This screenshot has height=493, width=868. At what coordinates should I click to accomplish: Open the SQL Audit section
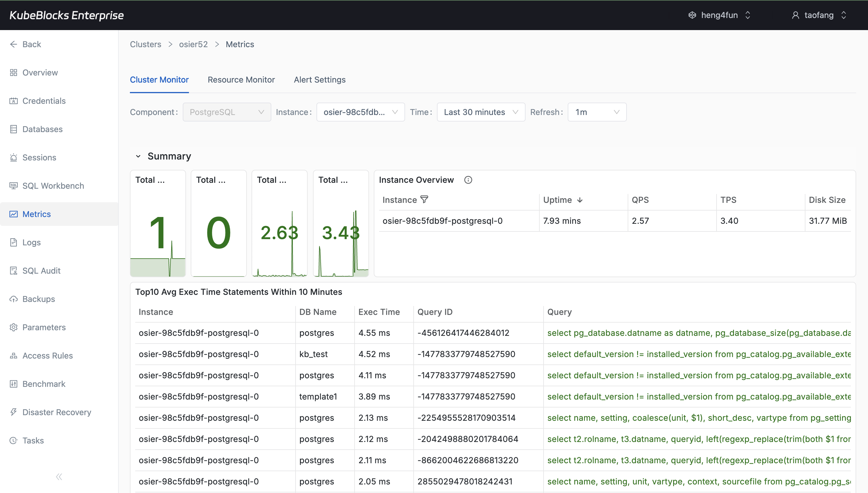[x=41, y=271]
